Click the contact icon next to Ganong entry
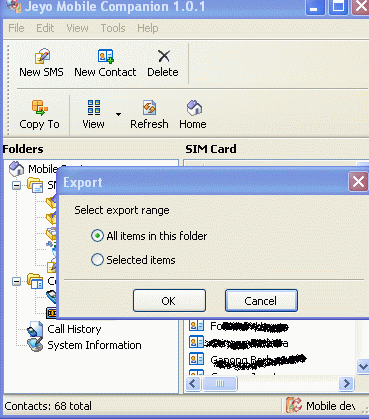The width and height of the screenshot is (369, 419). (196, 359)
